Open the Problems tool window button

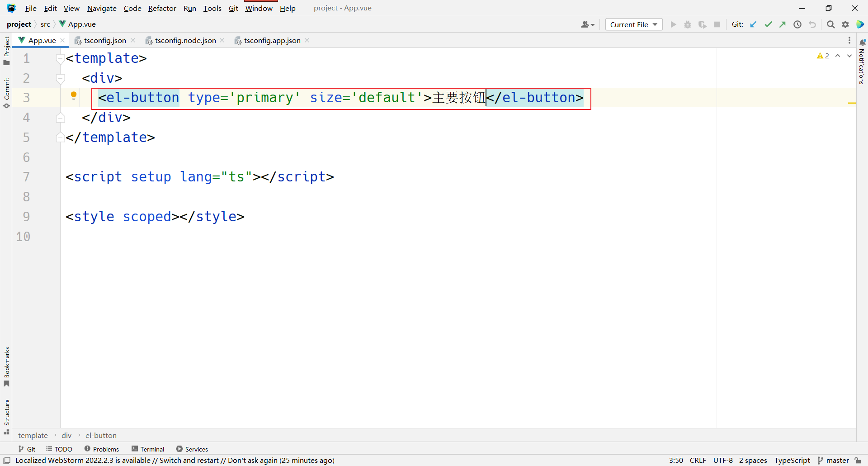click(x=102, y=449)
